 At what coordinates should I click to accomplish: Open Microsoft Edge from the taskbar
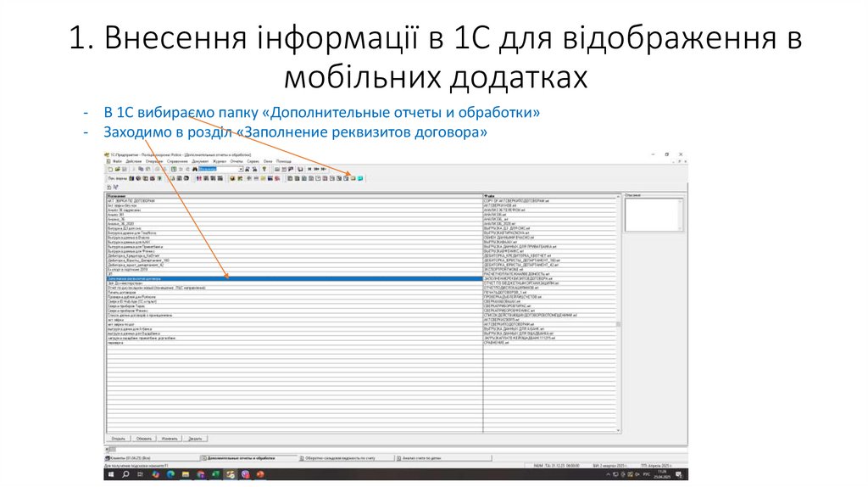pyautogui.click(x=170, y=474)
